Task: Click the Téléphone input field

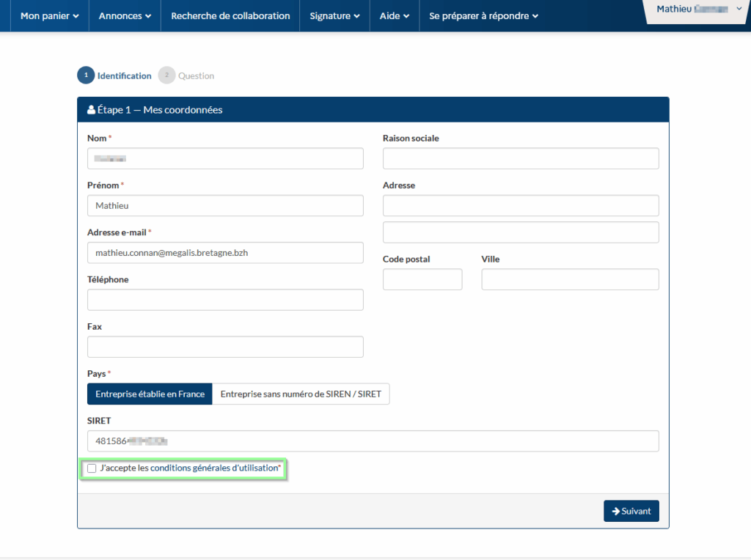Action: (x=225, y=300)
